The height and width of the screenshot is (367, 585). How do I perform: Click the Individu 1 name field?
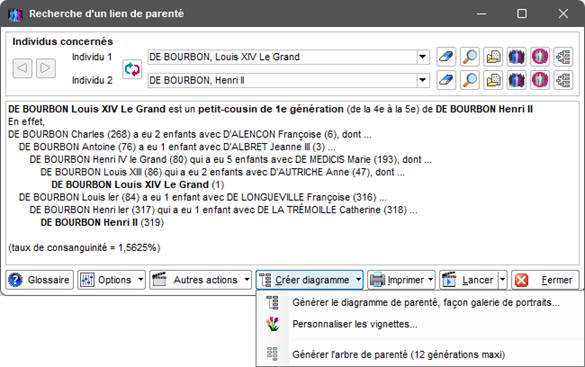tap(282, 57)
